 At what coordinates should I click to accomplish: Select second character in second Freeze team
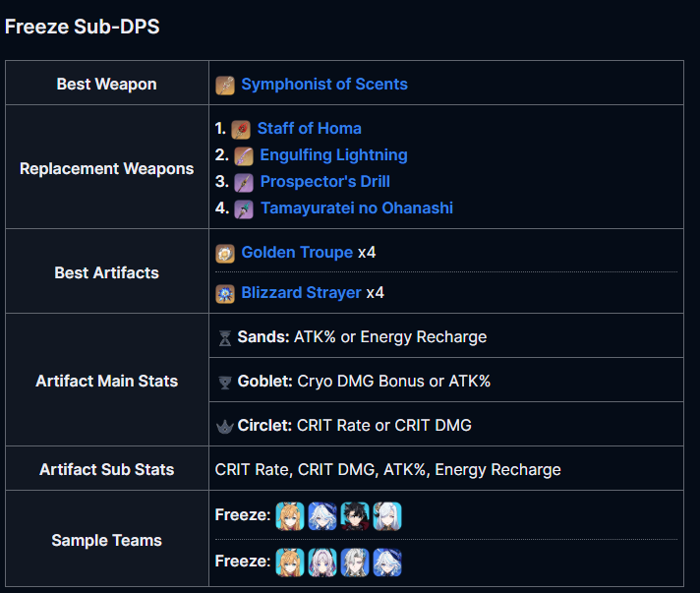click(322, 563)
